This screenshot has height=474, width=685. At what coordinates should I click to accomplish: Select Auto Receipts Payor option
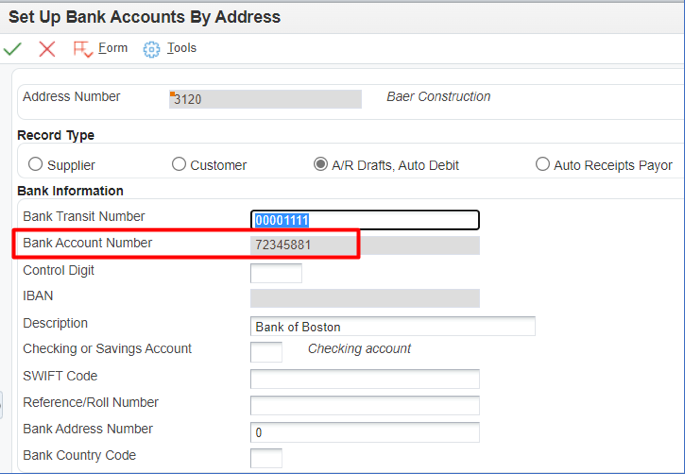(x=542, y=165)
